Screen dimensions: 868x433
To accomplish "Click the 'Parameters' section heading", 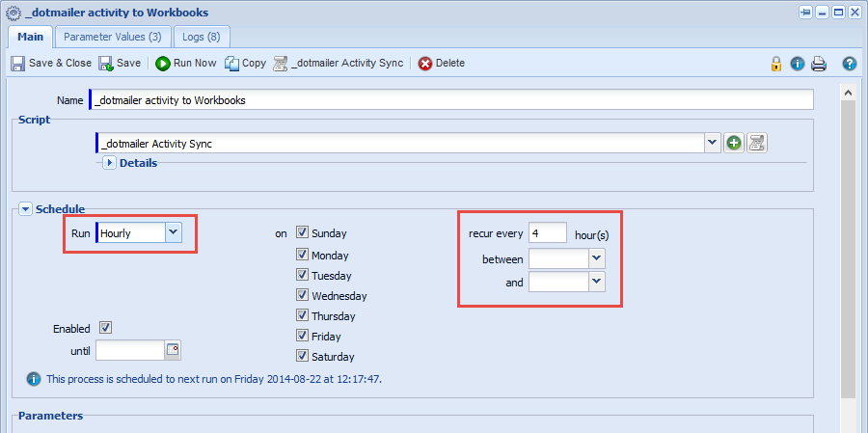I will [50, 416].
